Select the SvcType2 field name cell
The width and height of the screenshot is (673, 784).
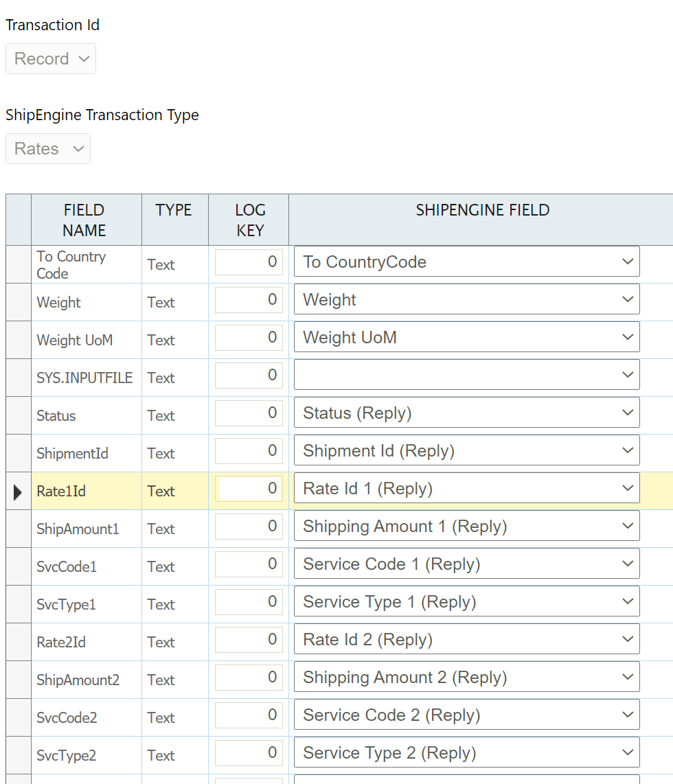point(86,755)
